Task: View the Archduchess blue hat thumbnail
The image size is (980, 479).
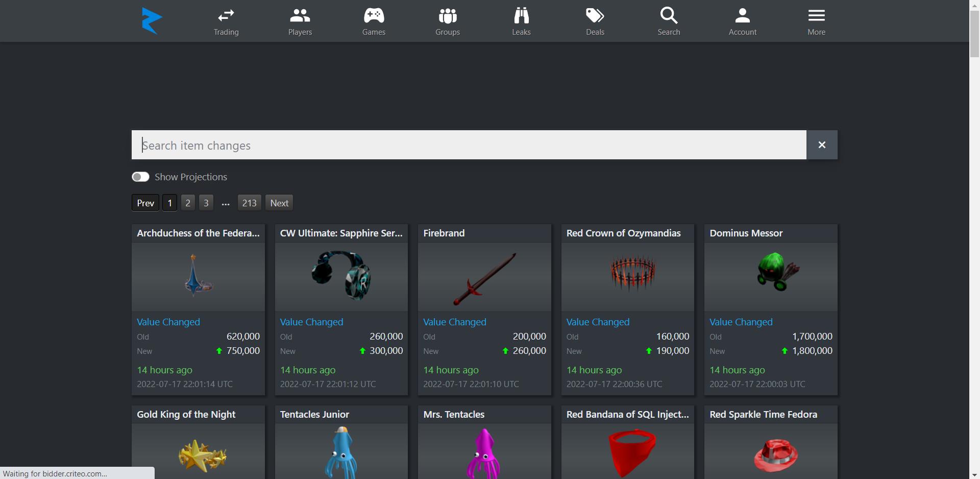Action: pyautogui.click(x=198, y=276)
